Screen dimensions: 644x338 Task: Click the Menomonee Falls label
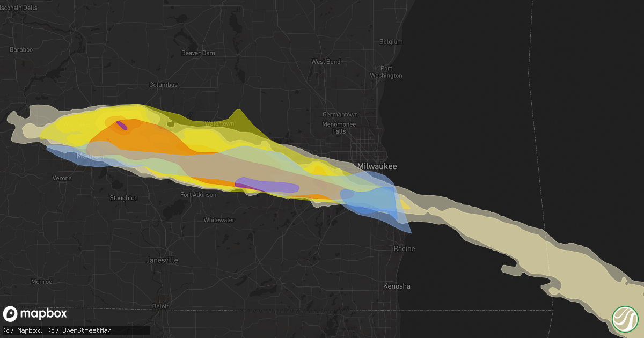point(340,128)
